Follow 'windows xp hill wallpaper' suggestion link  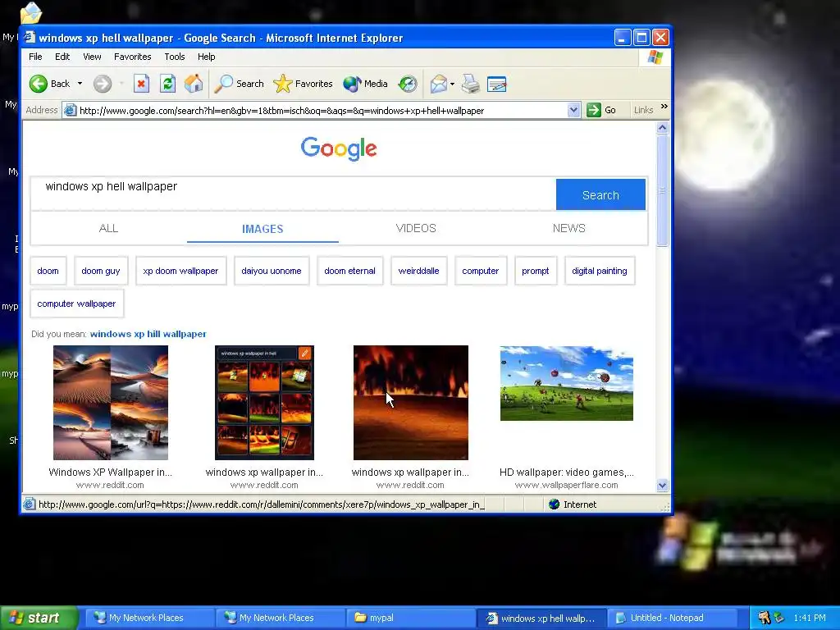(x=148, y=334)
